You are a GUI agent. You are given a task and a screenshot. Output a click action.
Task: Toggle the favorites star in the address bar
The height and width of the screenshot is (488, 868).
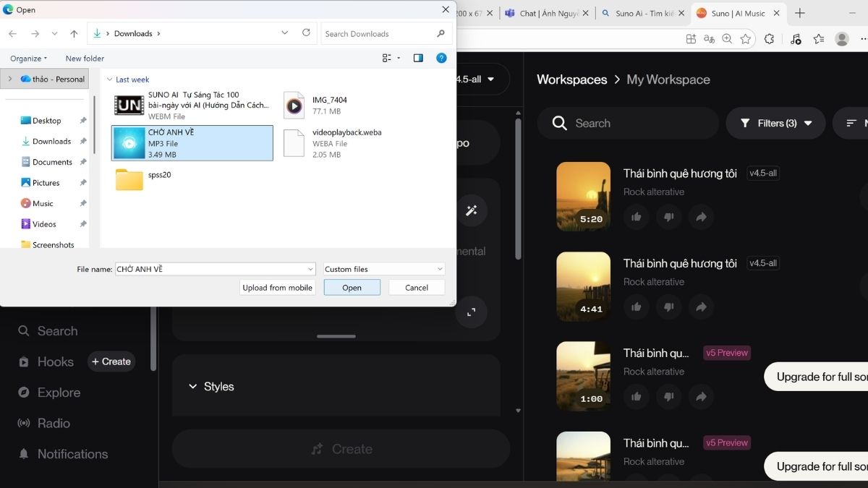(x=746, y=38)
